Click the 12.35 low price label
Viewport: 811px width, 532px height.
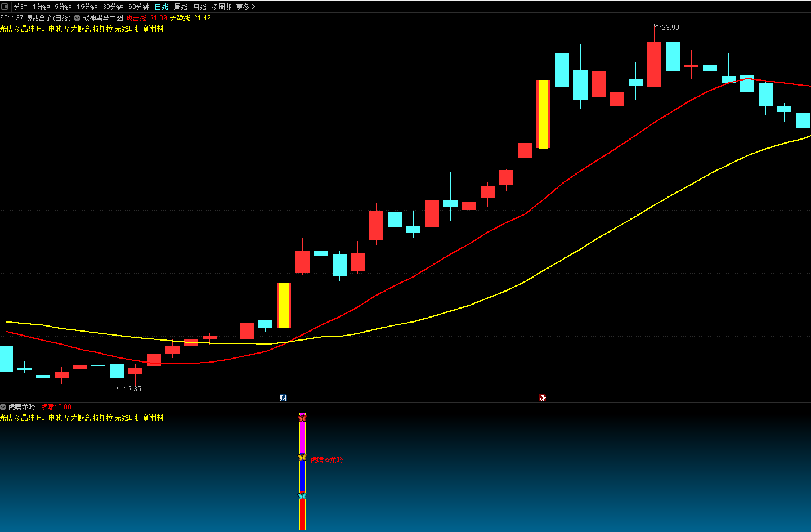click(132, 389)
